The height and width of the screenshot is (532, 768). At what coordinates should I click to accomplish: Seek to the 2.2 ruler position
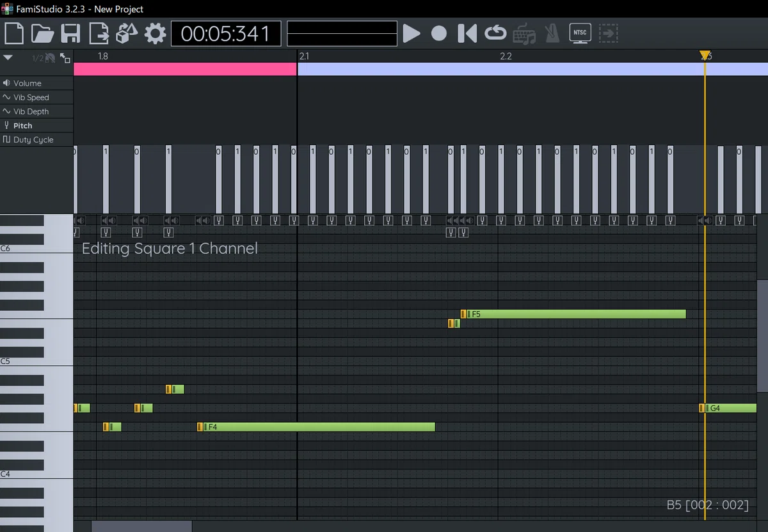coord(506,56)
